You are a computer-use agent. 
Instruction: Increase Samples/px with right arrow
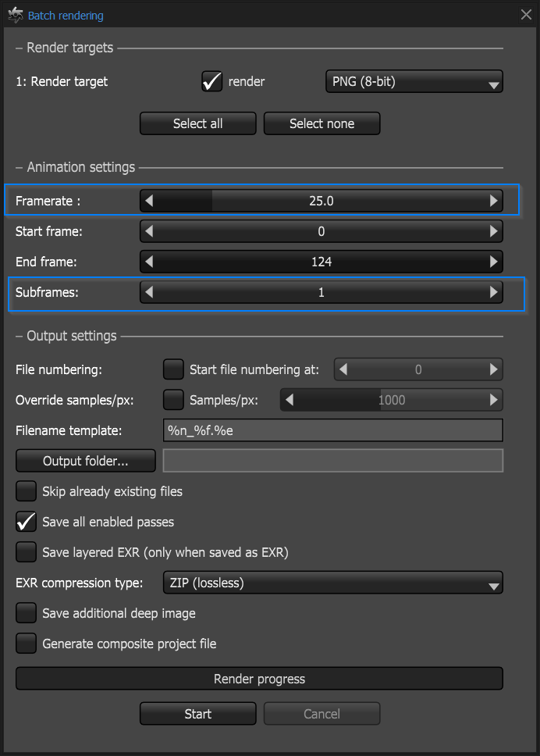pos(493,400)
